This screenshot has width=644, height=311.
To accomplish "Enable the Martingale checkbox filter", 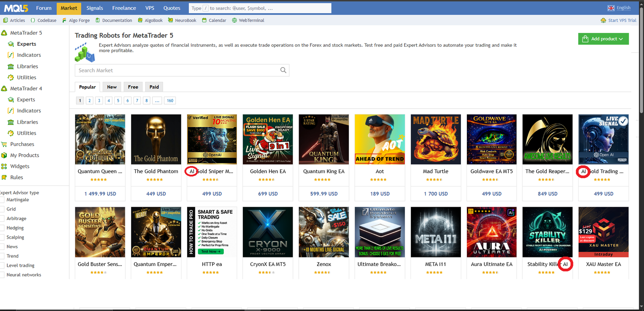I will [2, 200].
